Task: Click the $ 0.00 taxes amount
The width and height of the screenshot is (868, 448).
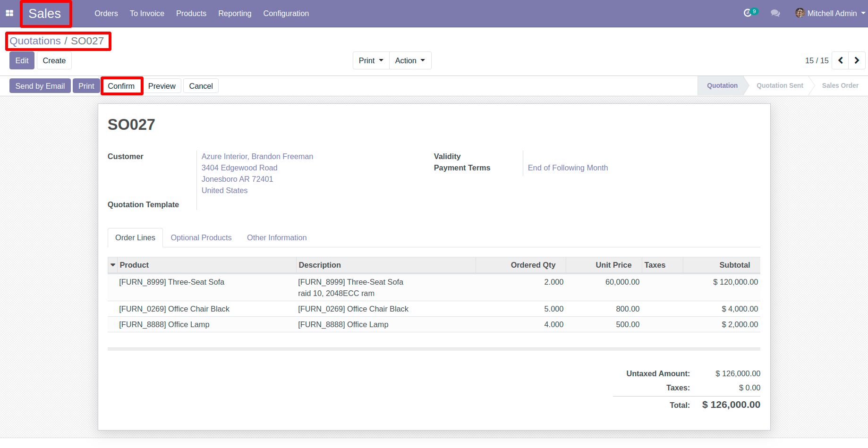Action: click(749, 388)
